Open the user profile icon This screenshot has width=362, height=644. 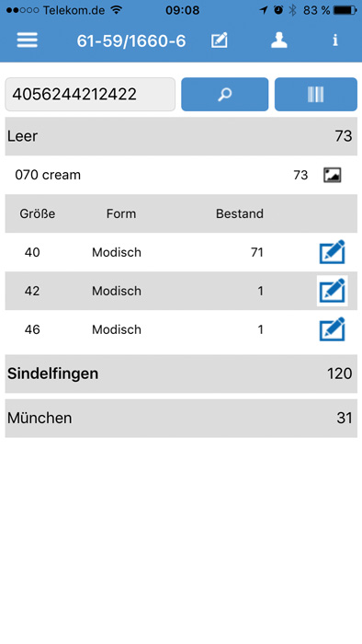[279, 40]
